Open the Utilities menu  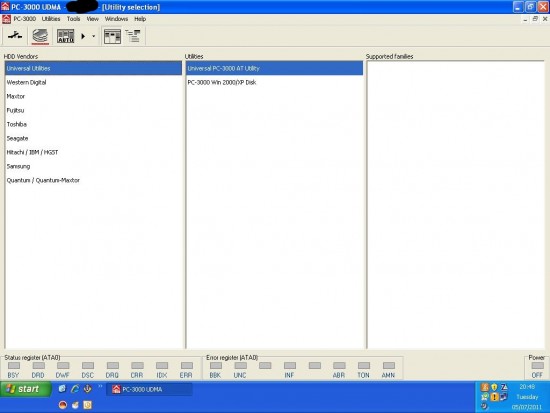pos(51,19)
